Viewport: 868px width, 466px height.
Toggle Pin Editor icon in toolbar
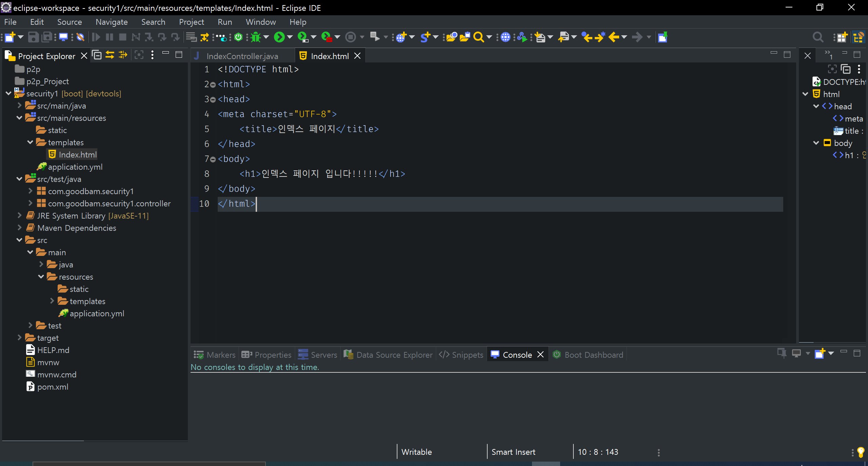663,37
